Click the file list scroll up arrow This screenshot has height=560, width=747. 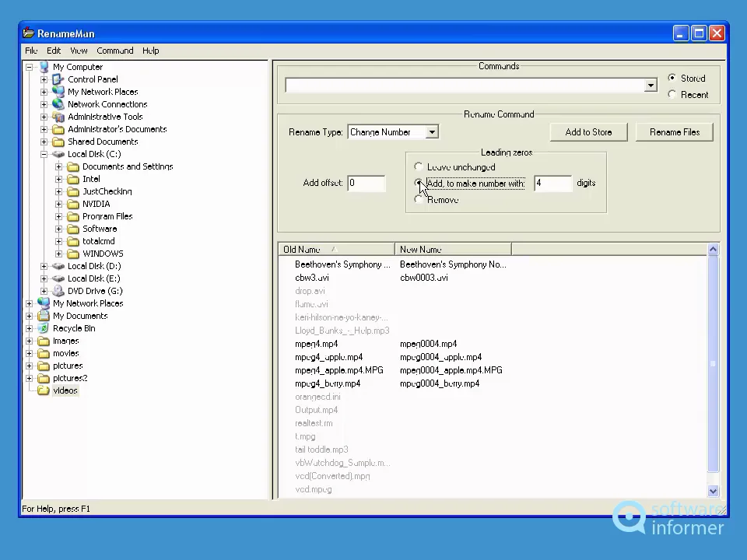click(713, 249)
